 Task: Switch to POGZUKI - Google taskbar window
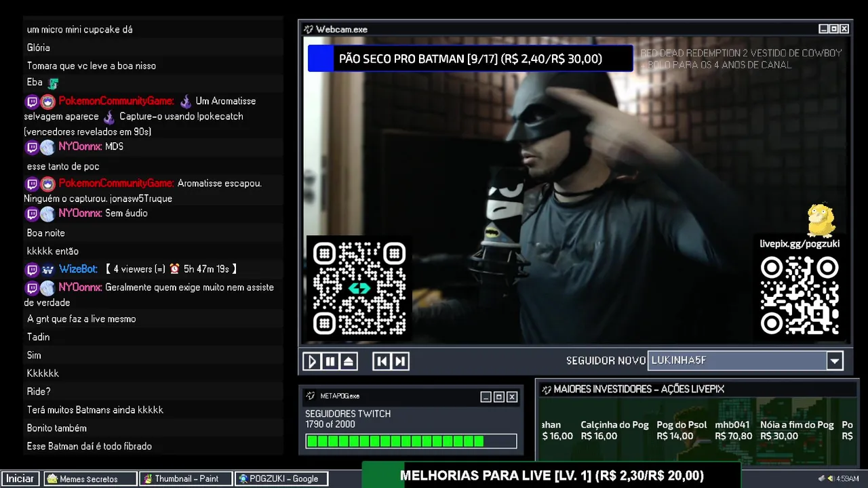pyautogui.click(x=281, y=479)
